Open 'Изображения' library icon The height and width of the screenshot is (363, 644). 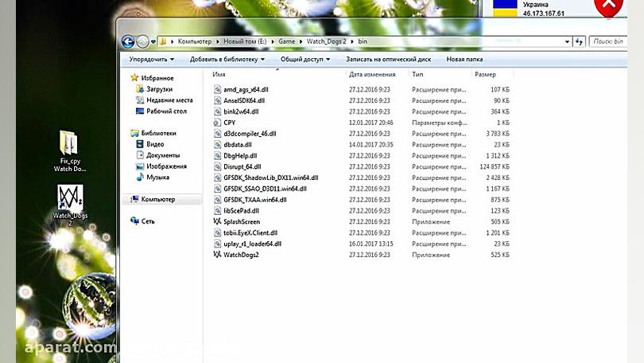[140, 166]
